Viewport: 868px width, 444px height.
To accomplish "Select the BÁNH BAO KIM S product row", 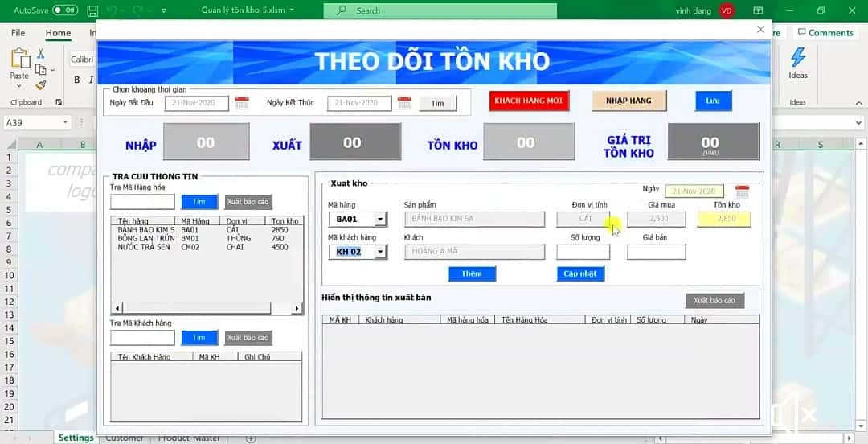I will click(207, 229).
